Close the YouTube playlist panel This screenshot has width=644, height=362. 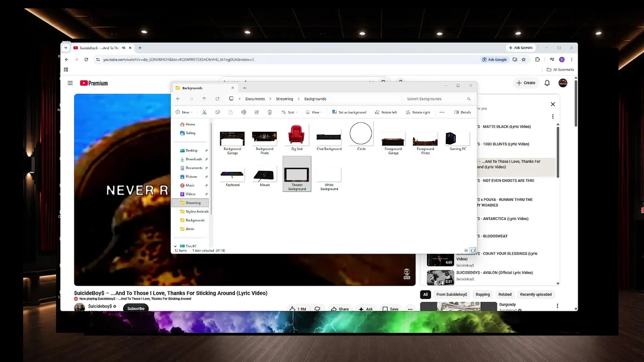coord(552,104)
